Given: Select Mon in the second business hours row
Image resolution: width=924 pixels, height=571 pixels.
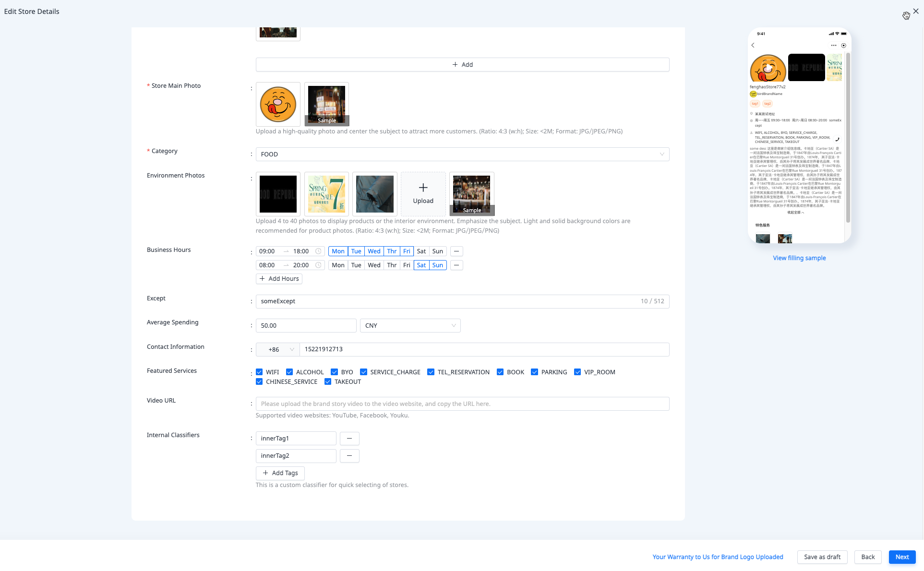Looking at the screenshot, I should (x=338, y=265).
